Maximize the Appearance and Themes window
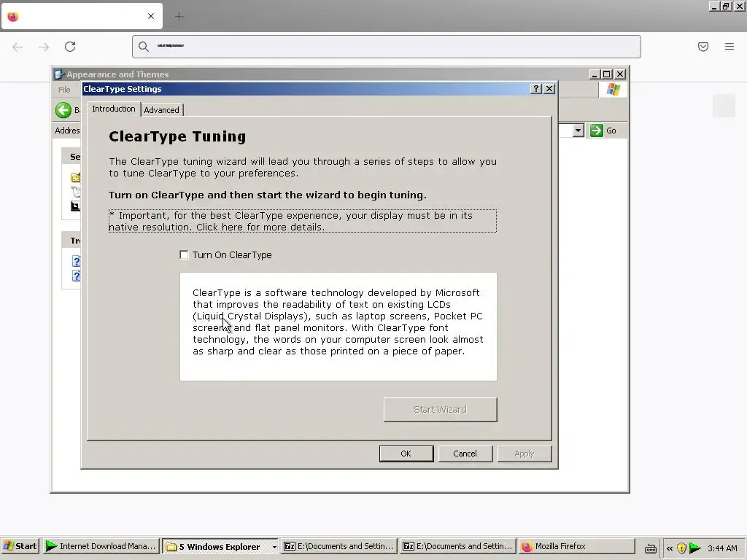 (607, 74)
